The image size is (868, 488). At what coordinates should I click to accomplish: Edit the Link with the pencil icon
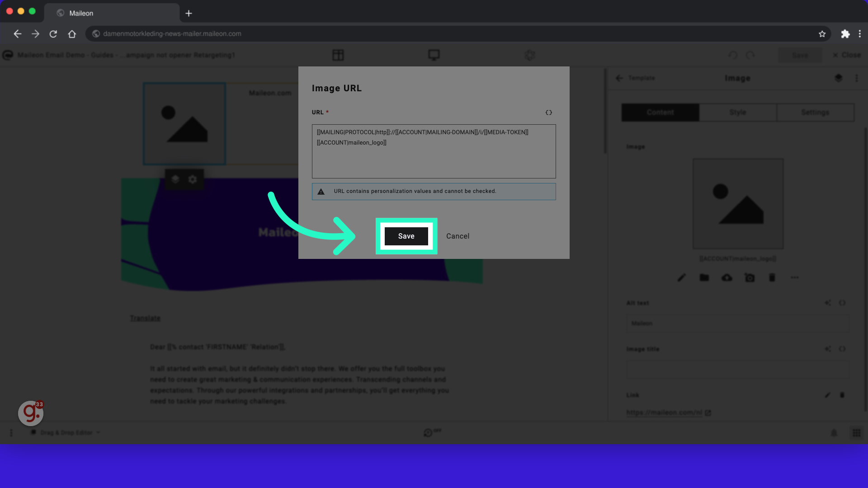[828, 395]
